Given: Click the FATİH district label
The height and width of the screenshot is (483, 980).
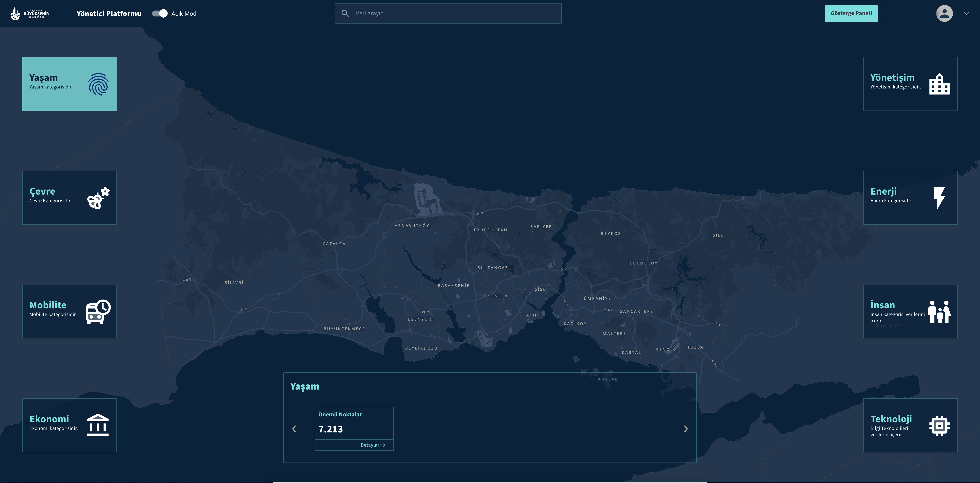Looking at the screenshot, I should [531, 315].
